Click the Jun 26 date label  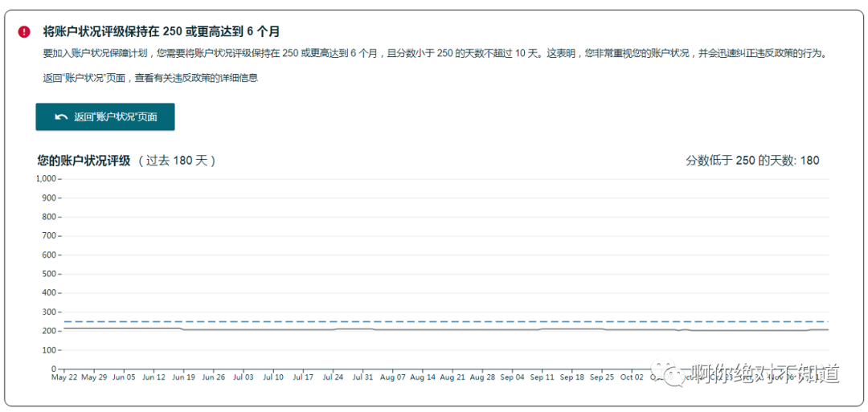coord(213,377)
